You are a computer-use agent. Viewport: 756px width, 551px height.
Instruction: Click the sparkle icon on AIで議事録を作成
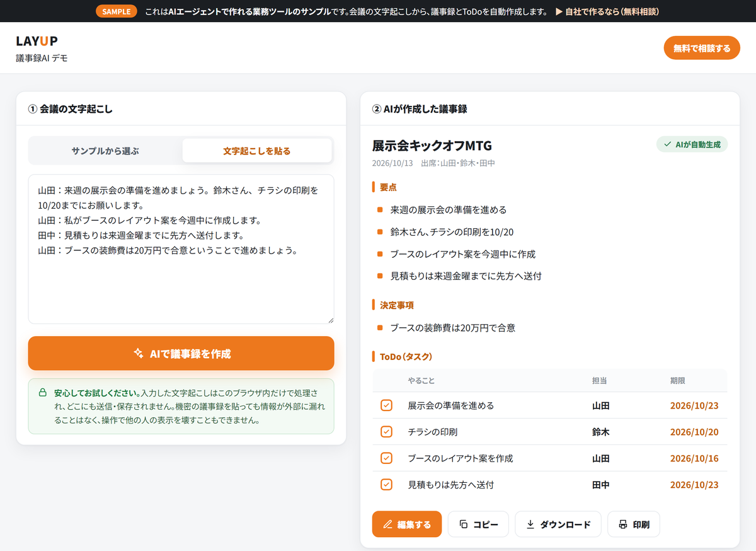click(139, 354)
